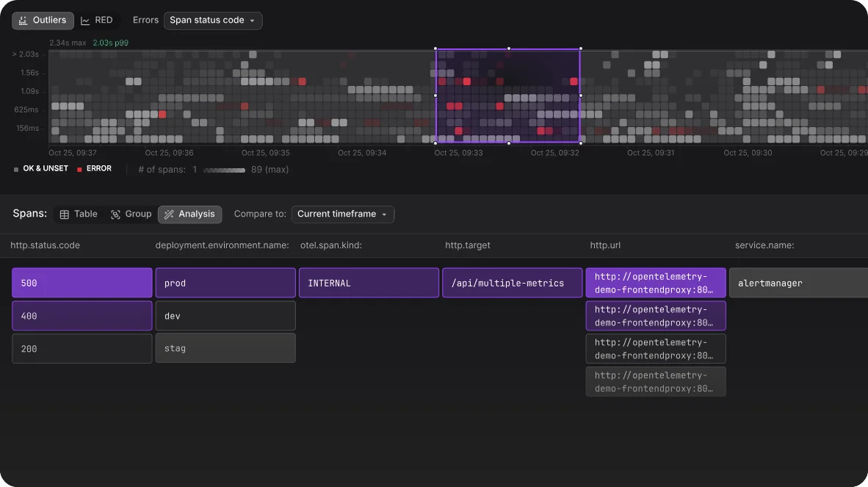
Task: Select the dev environment value
Action: (225, 316)
